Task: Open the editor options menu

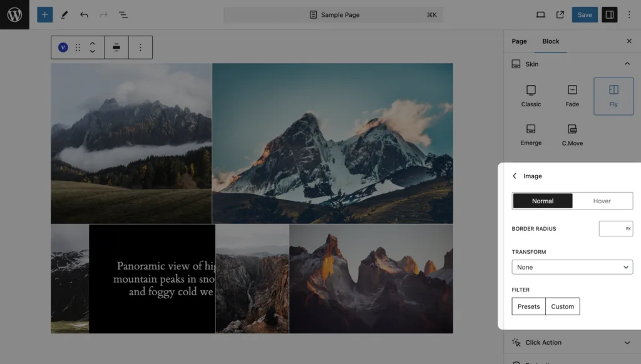Action: click(629, 15)
